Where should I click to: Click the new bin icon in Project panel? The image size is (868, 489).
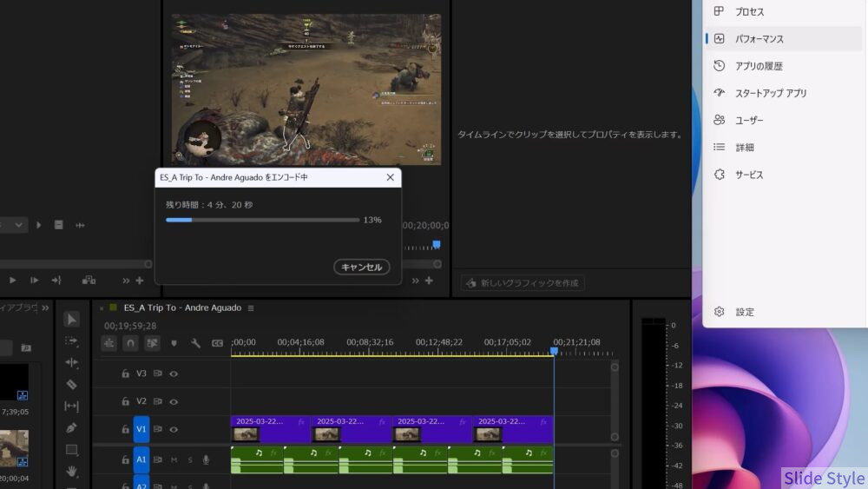26,347
